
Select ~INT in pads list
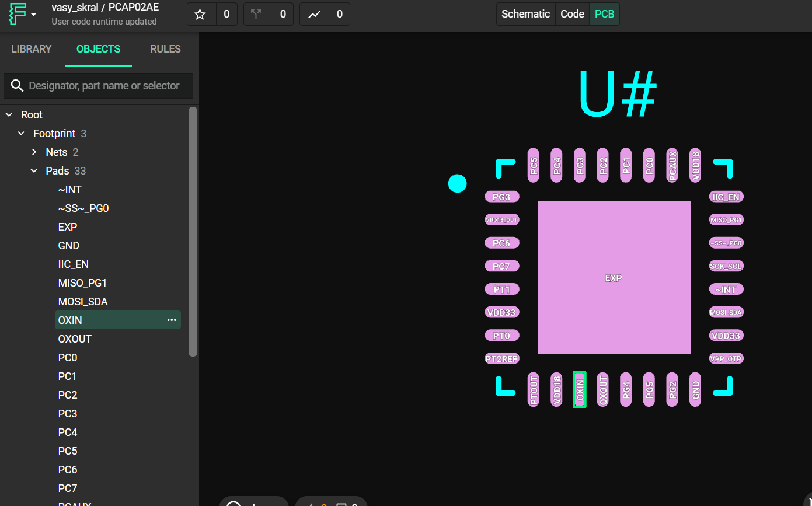coord(70,190)
